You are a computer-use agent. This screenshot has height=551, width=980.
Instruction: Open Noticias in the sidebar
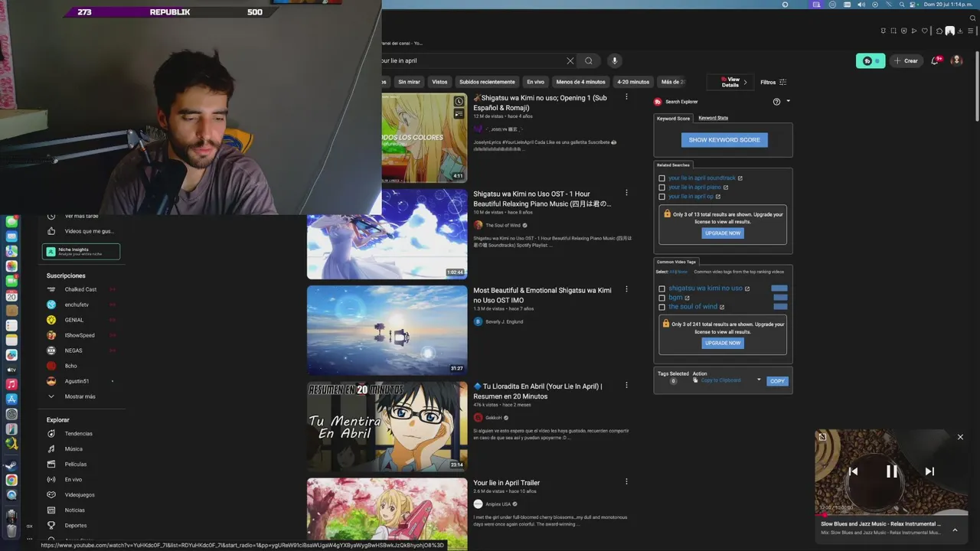point(75,510)
